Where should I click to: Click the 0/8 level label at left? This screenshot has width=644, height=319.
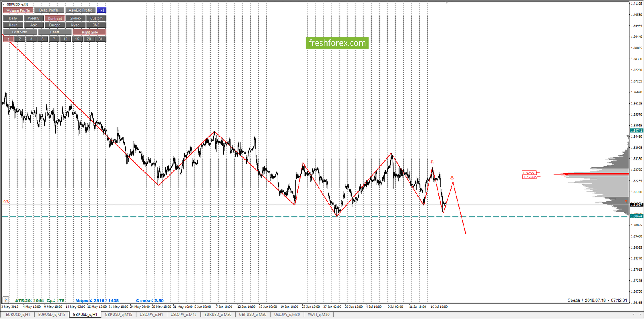point(6,202)
